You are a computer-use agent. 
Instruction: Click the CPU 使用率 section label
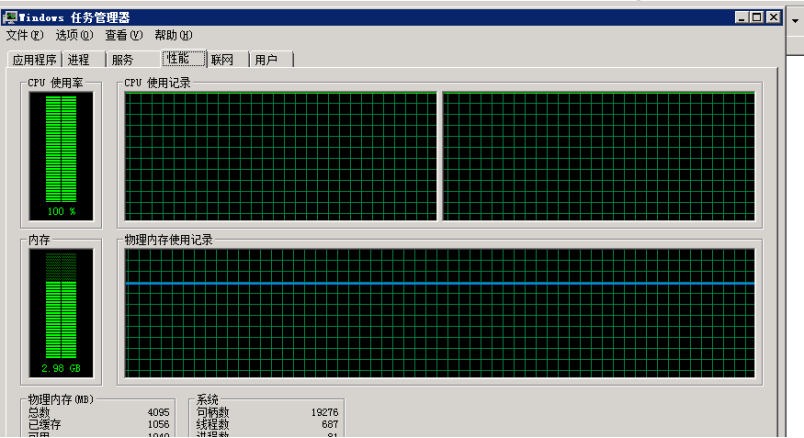click(55, 83)
